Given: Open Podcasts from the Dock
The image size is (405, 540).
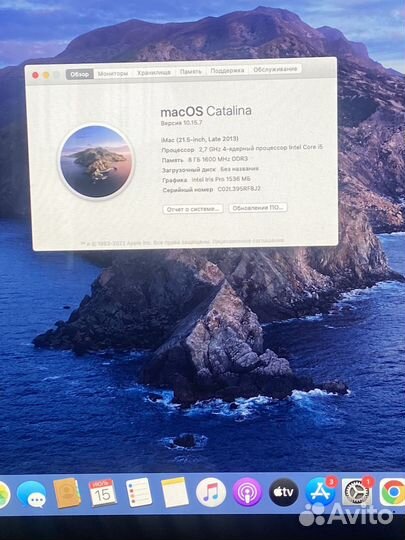Looking at the screenshot, I should (x=247, y=492).
